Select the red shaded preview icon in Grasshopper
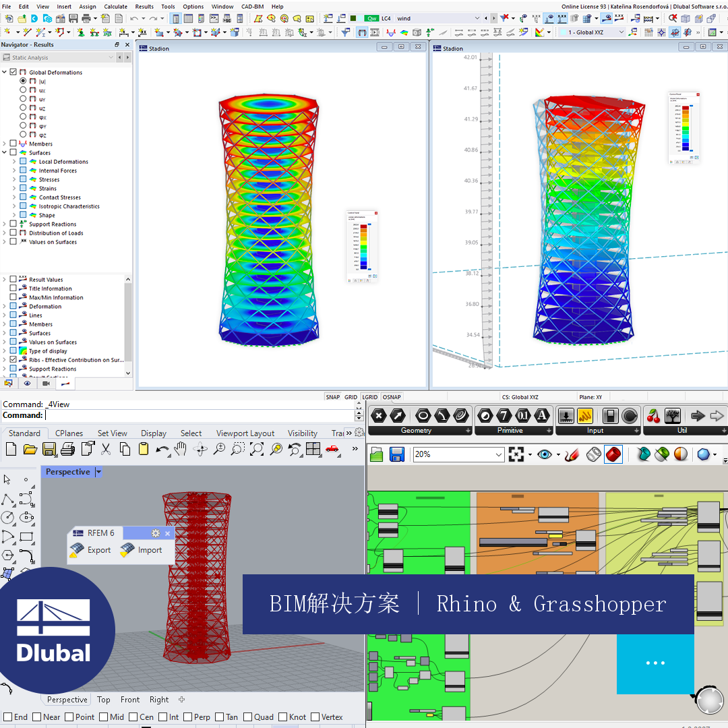This screenshot has height=728, width=728. point(613,454)
